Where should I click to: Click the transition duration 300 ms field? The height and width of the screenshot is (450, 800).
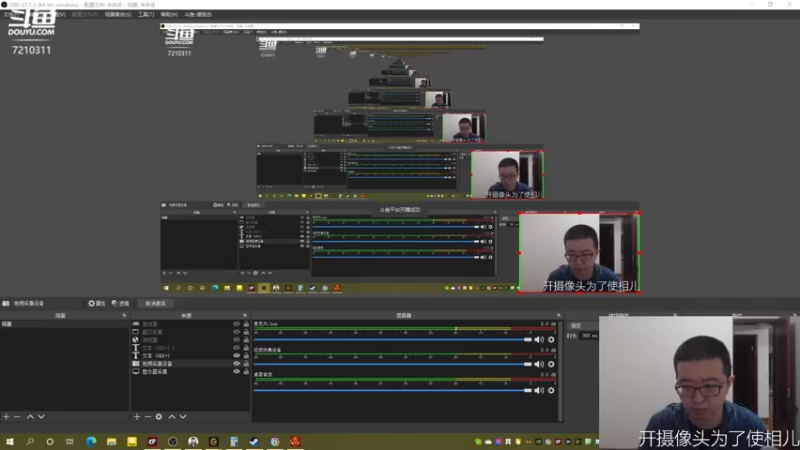[588, 336]
